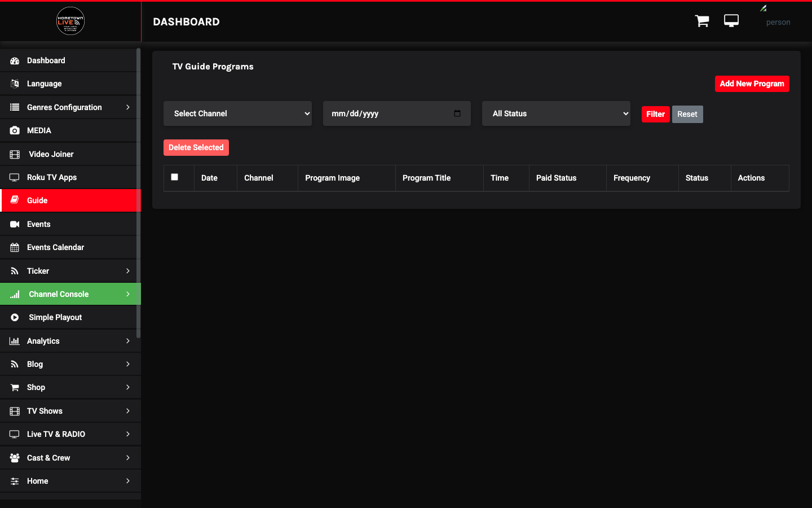Open the All Status dropdown
Image resolution: width=812 pixels, height=508 pixels.
tap(556, 113)
